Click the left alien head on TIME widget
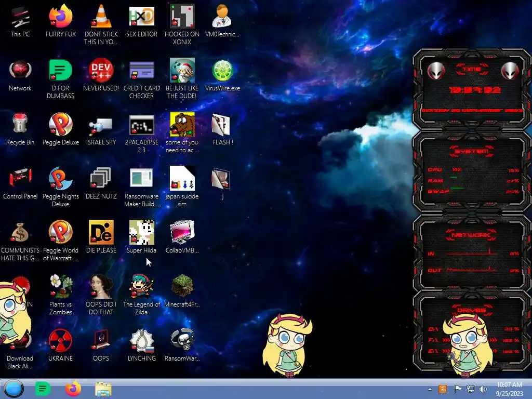Image resolution: width=532 pixels, height=399 pixels. pyautogui.click(x=436, y=71)
